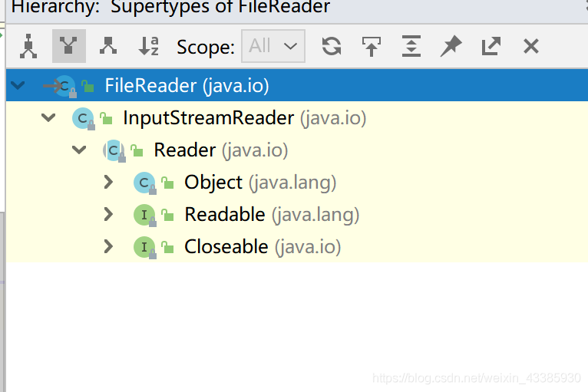Screen dimensions: 588x392
Task: Refresh the hierarchy tree
Action: pos(332,47)
